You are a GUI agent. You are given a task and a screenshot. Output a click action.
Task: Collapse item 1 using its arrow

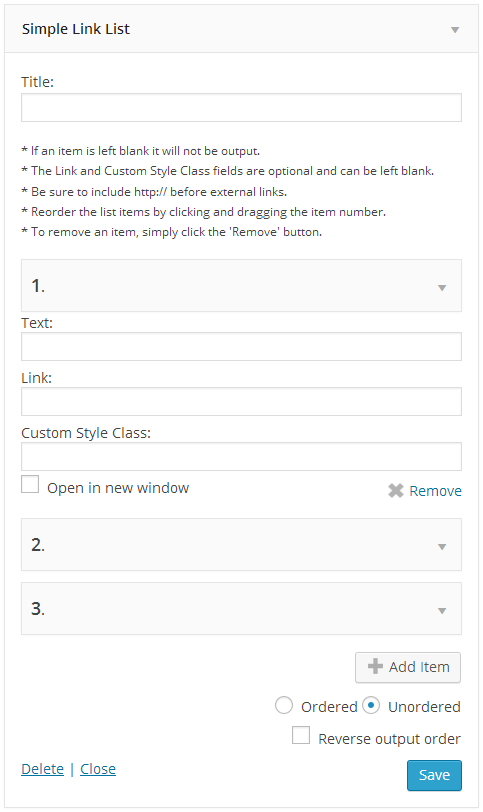pos(442,287)
